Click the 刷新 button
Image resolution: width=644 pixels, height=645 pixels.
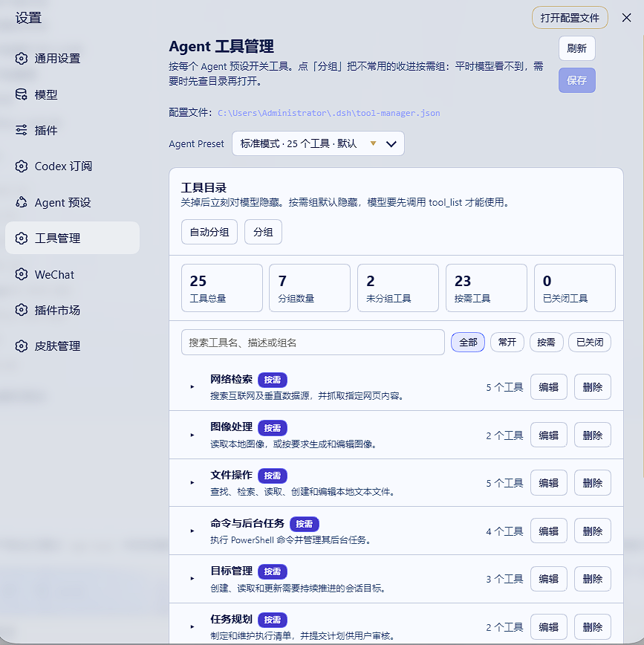point(576,48)
